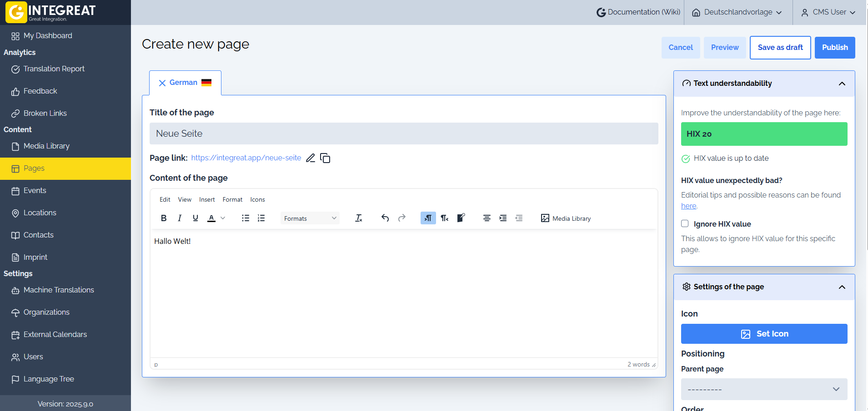Screen dimensions: 868x411
Task: Open the neue-seite page link
Action: (x=246, y=158)
